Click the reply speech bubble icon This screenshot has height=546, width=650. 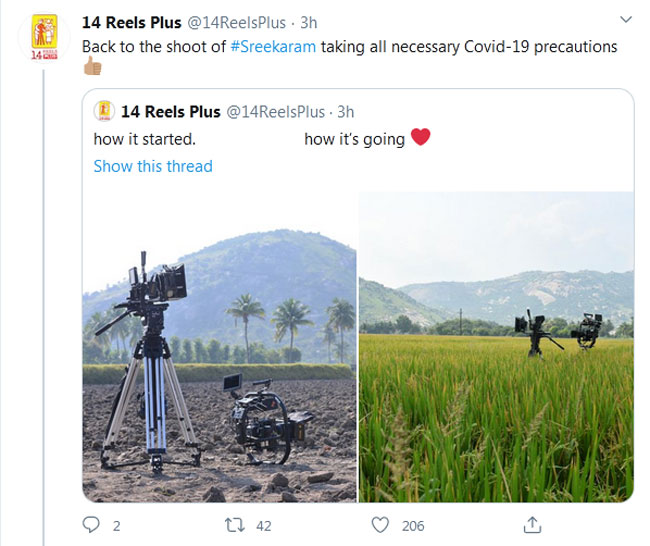coord(92,525)
